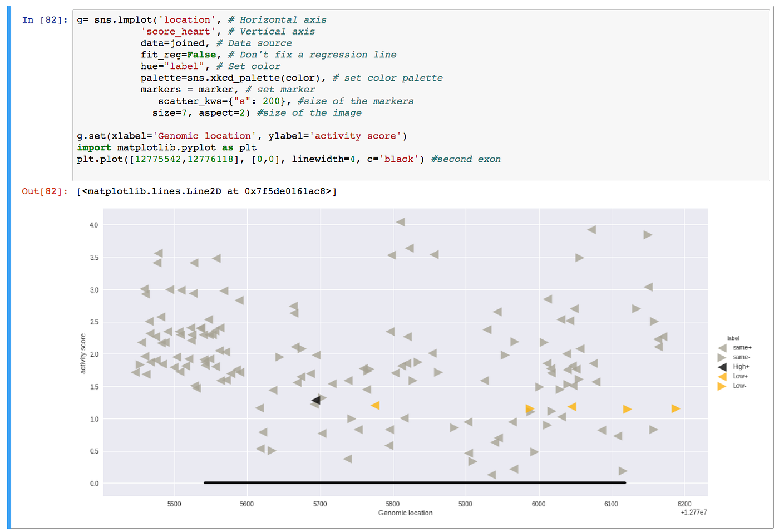The image size is (779, 532).
Task: Select the same- legend marker icon
Action: [x=722, y=357]
